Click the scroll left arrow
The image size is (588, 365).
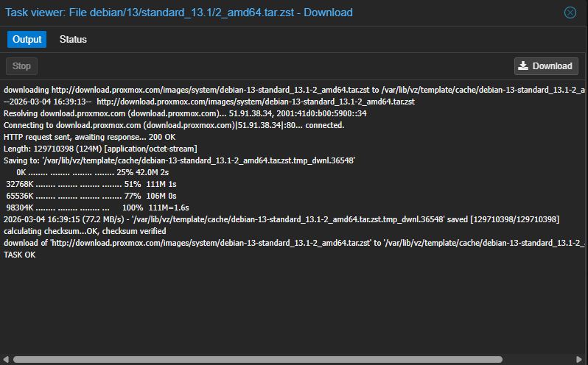[5, 359]
